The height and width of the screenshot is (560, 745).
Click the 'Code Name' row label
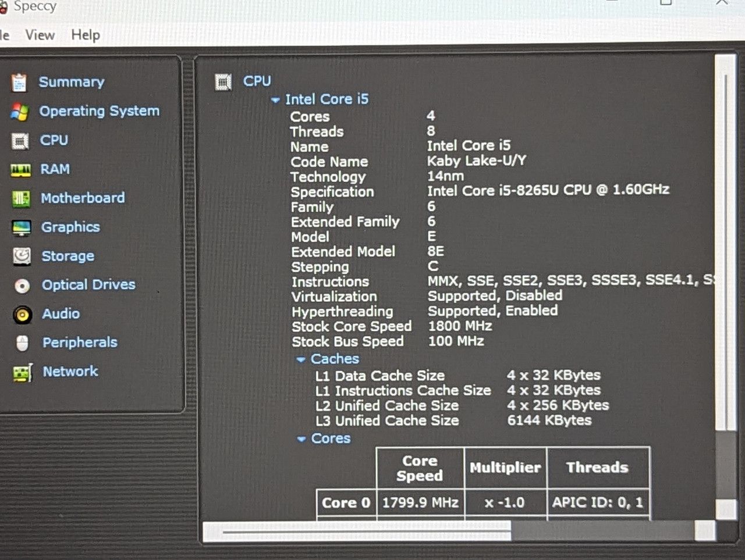click(329, 162)
